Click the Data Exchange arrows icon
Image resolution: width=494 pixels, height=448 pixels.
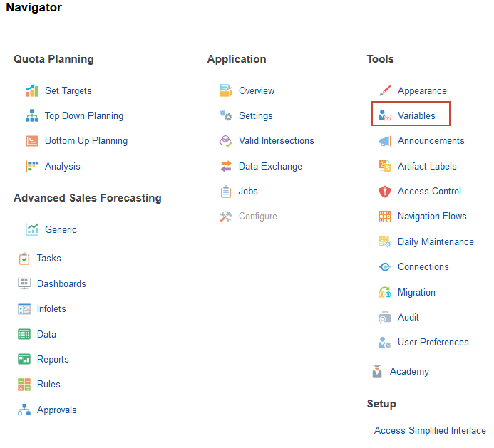pyautogui.click(x=226, y=166)
